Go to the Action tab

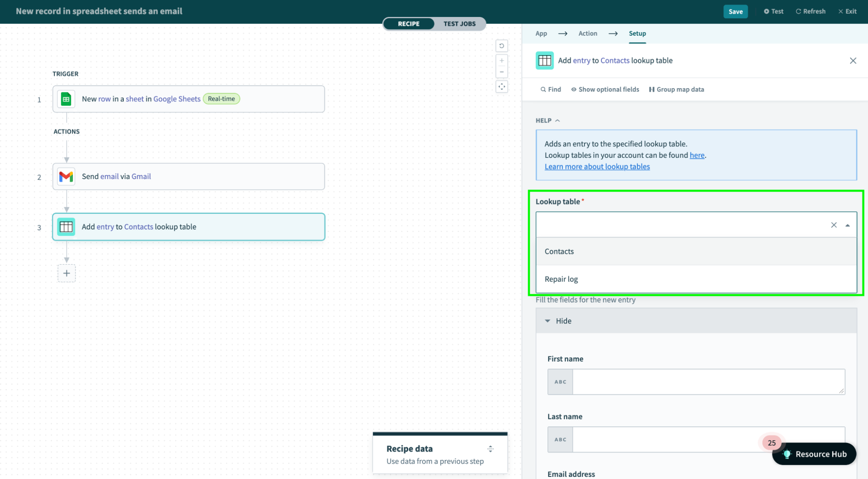click(587, 33)
